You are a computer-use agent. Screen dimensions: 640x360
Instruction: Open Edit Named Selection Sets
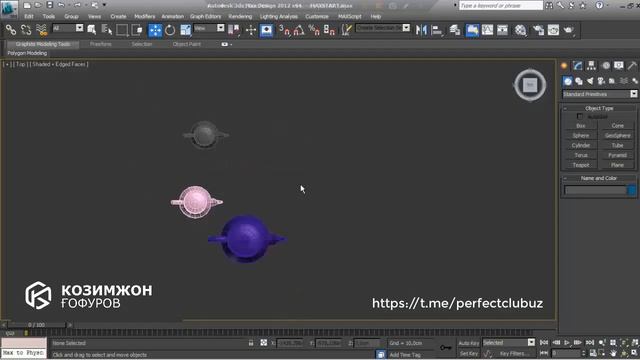(x=347, y=30)
